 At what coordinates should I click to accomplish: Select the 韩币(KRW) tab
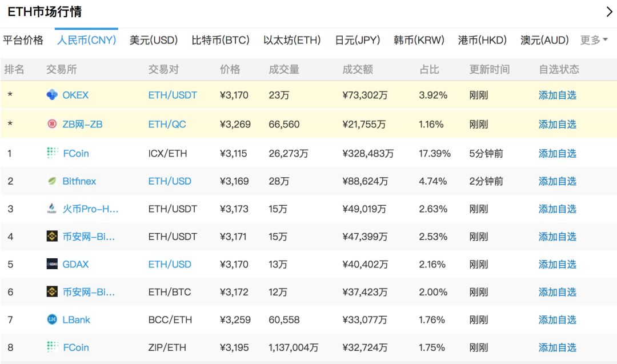(x=419, y=40)
